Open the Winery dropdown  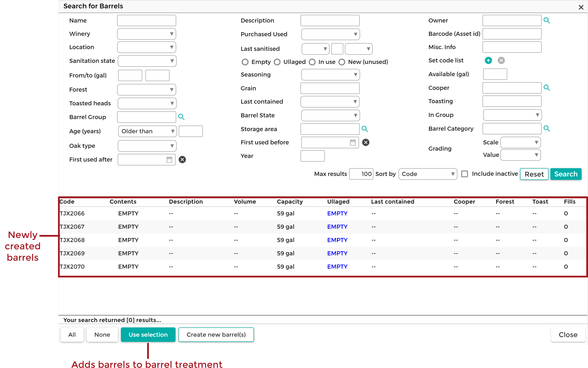coord(147,34)
